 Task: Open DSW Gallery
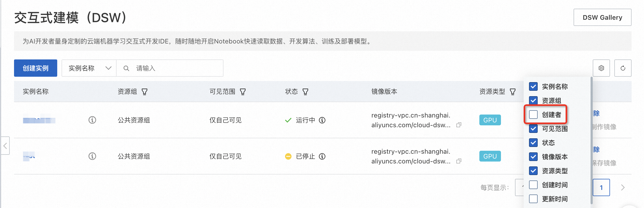pyautogui.click(x=602, y=18)
